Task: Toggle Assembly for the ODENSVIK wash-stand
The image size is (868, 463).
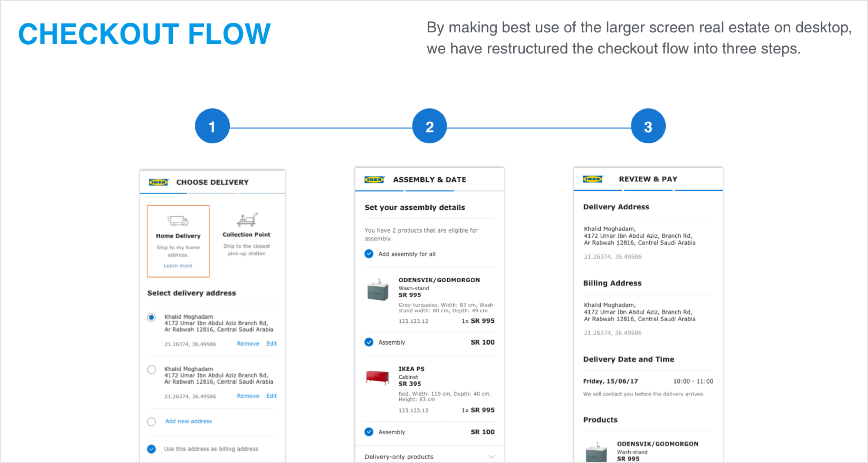Action: point(369,342)
